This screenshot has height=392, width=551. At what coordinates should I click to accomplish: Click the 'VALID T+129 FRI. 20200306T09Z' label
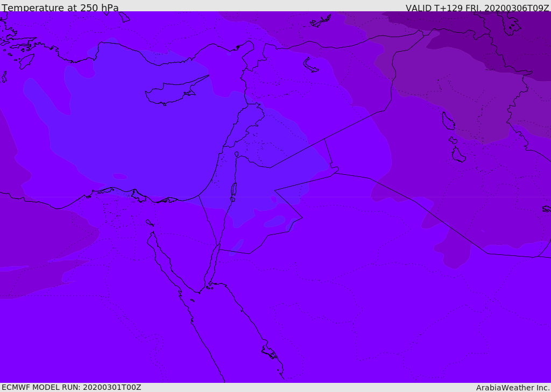(477, 8)
